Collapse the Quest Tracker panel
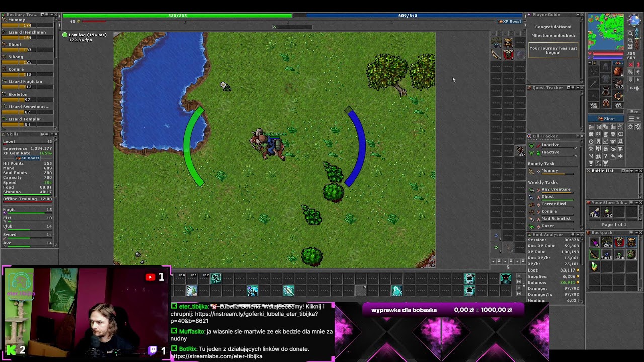 tap(577, 88)
